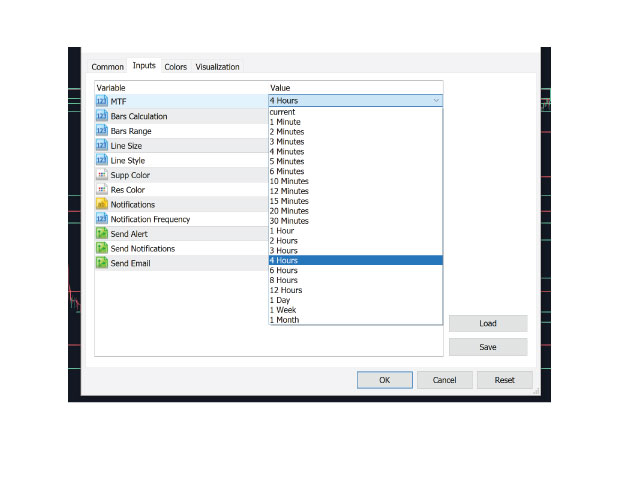The image size is (640, 480).
Task: Click the MTF variable icon
Action: click(102, 101)
